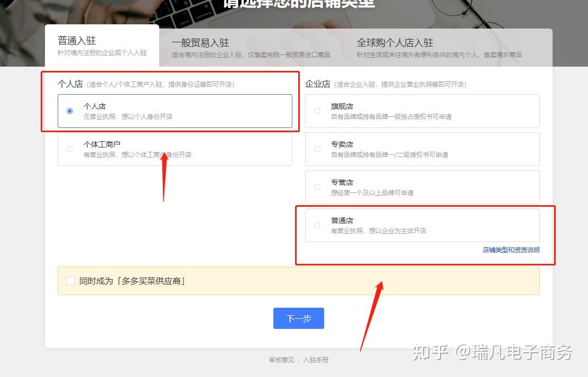Click text 想经营一个及以上品牌可申请
Screen dimensions: 588x377
point(372,193)
